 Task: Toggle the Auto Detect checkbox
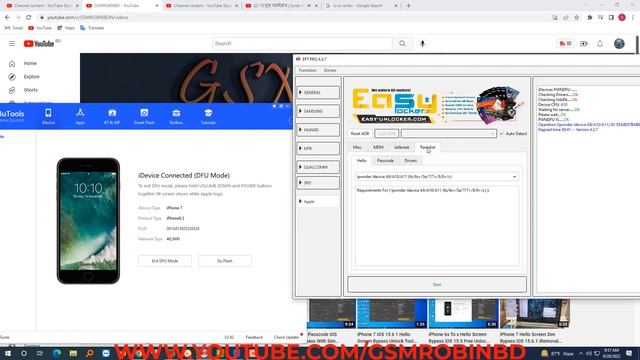tap(502, 133)
